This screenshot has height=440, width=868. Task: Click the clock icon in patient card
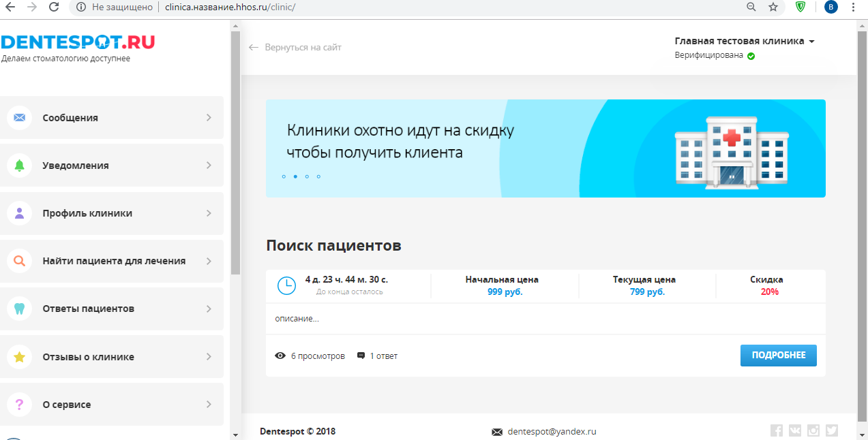click(x=286, y=285)
